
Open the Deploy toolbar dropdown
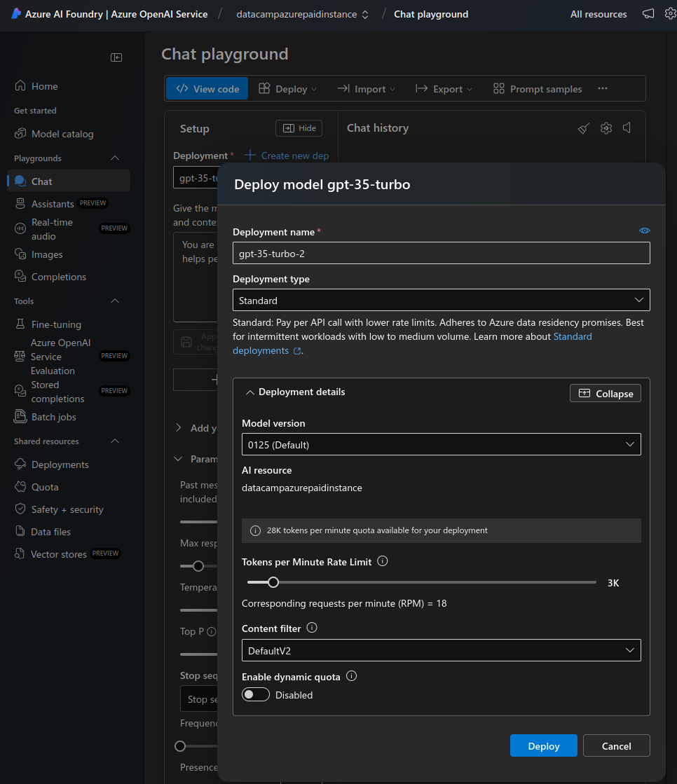click(x=288, y=88)
